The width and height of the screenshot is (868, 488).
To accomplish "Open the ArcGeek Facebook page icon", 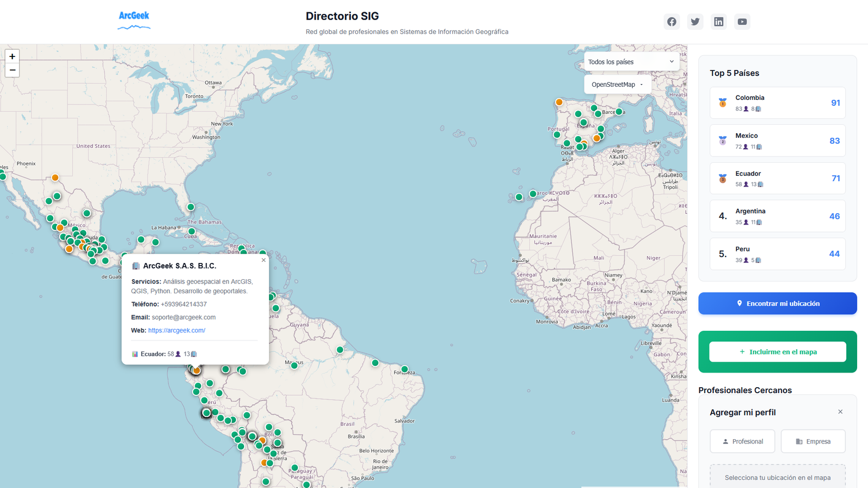I will click(x=672, y=22).
